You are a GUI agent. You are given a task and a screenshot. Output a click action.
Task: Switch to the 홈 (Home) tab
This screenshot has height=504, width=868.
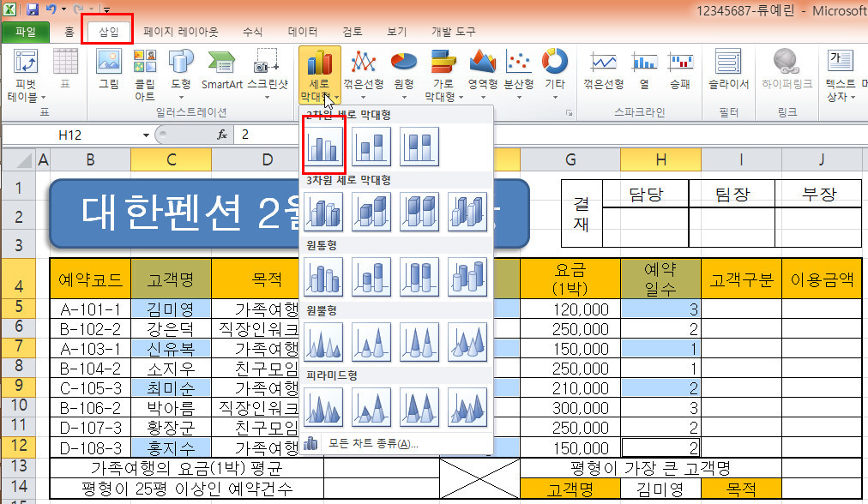pyautogui.click(x=69, y=32)
